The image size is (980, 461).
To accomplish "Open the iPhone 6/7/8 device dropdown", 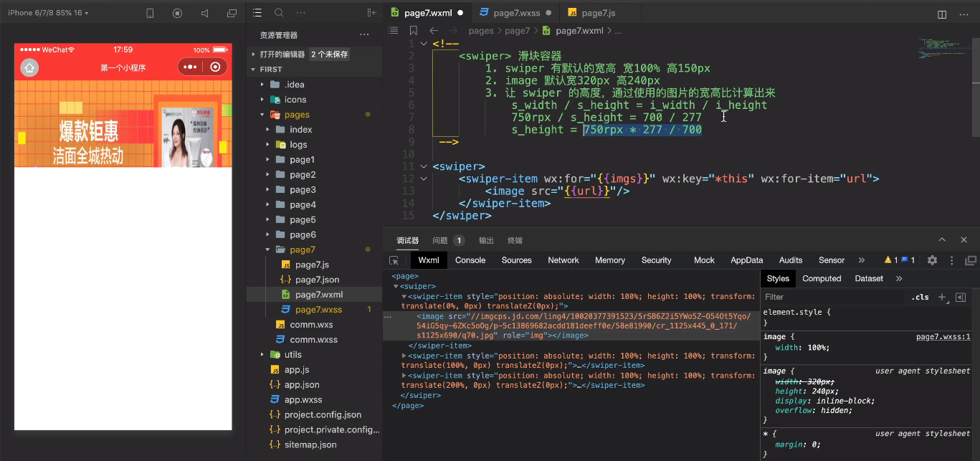I will click(47, 12).
